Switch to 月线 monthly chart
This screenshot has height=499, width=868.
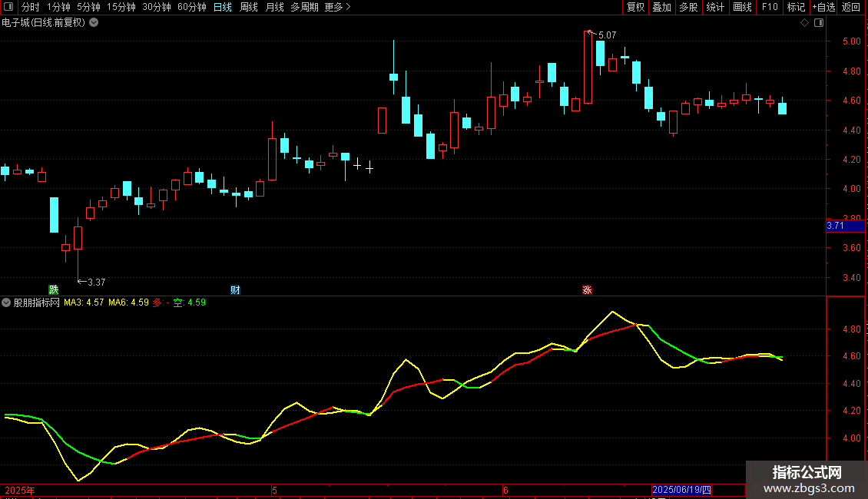pos(274,7)
